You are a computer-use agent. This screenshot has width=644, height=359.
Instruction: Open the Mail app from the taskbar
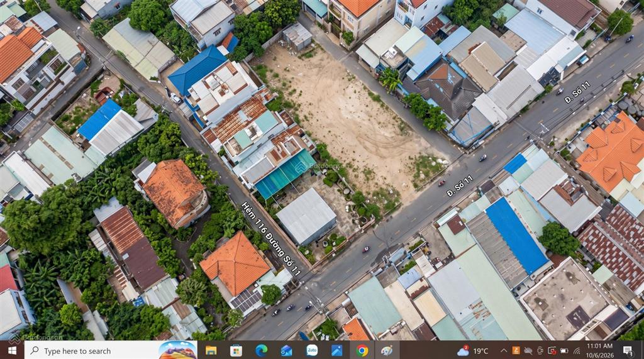[x=286, y=351]
